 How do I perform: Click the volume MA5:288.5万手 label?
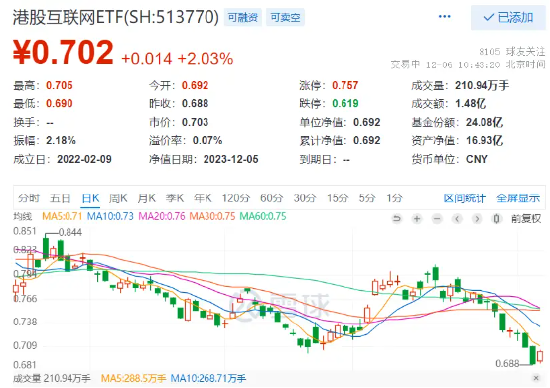click(133, 378)
